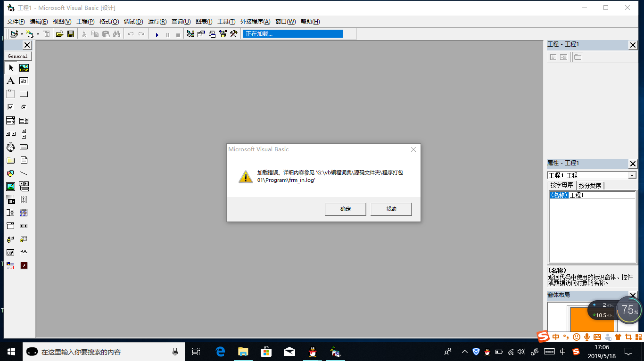This screenshot has width=644, height=361.
Task: Select the DriveListBox control tool
Action: coord(24,147)
